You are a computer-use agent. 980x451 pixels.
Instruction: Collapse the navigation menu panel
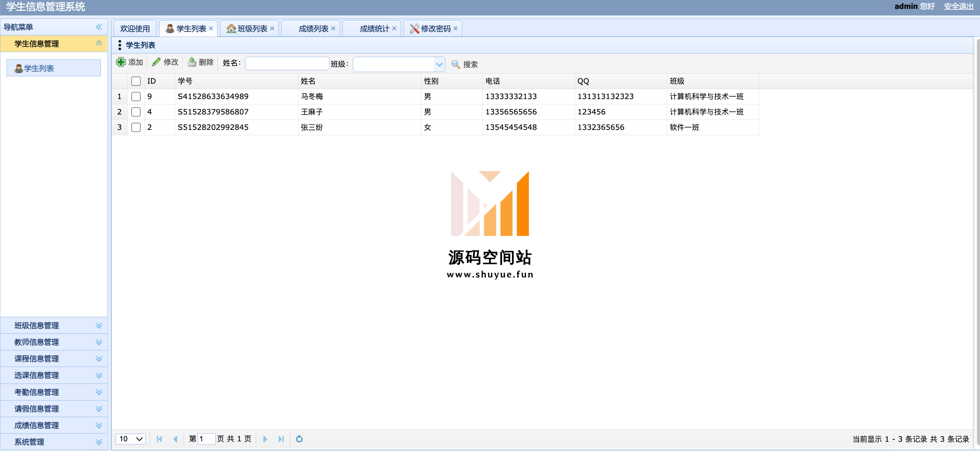[x=99, y=27]
